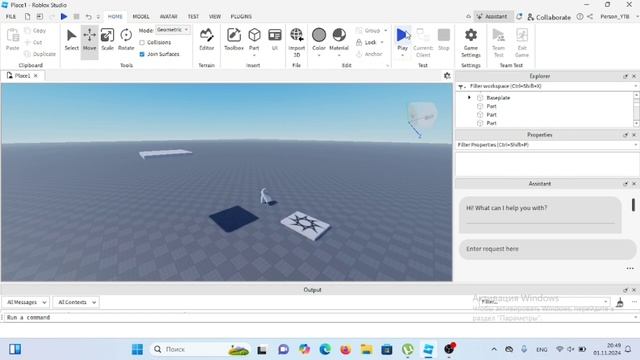This screenshot has width=640, height=360.
Task: Click Duplicate in Clipboard group
Action: pyautogui.click(x=40, y=54)
